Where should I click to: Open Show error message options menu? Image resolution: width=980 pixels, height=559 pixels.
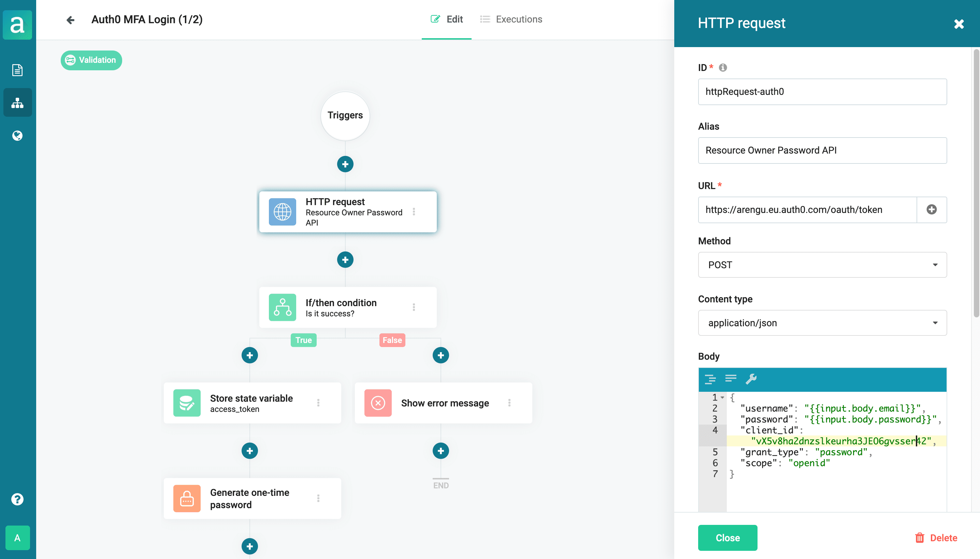509,403
